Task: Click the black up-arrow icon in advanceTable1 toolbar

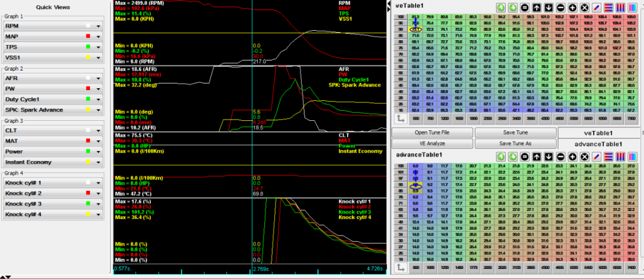Action: [536, 156]
